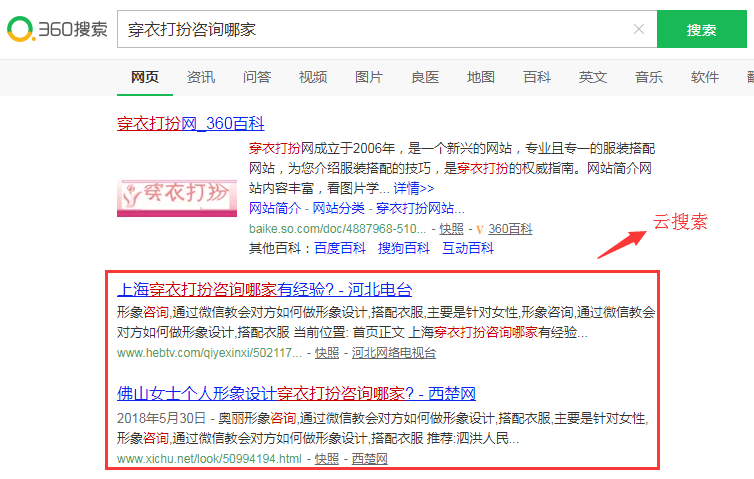Open the 西楚网 source link

pyautogui.click(x=369, y=459)
